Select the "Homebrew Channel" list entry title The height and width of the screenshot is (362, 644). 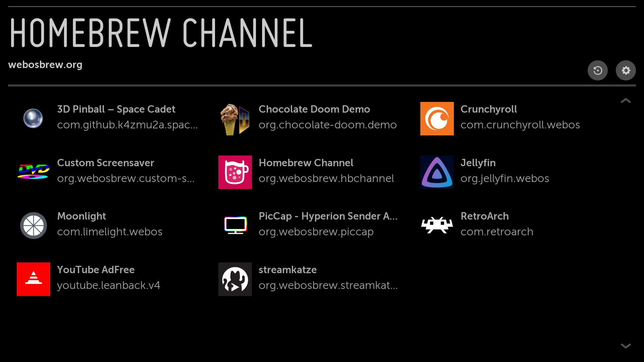click(306, 163)
